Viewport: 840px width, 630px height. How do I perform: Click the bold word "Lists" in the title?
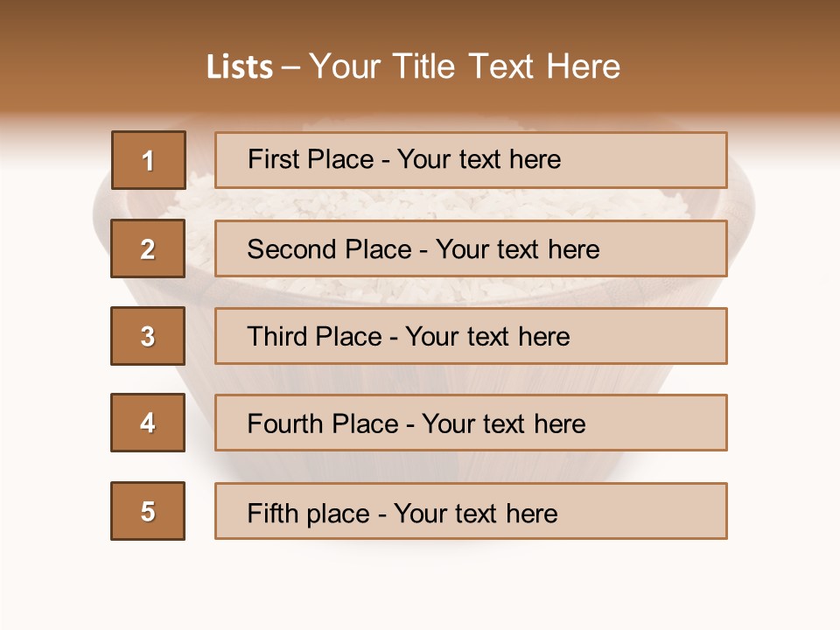239,67
